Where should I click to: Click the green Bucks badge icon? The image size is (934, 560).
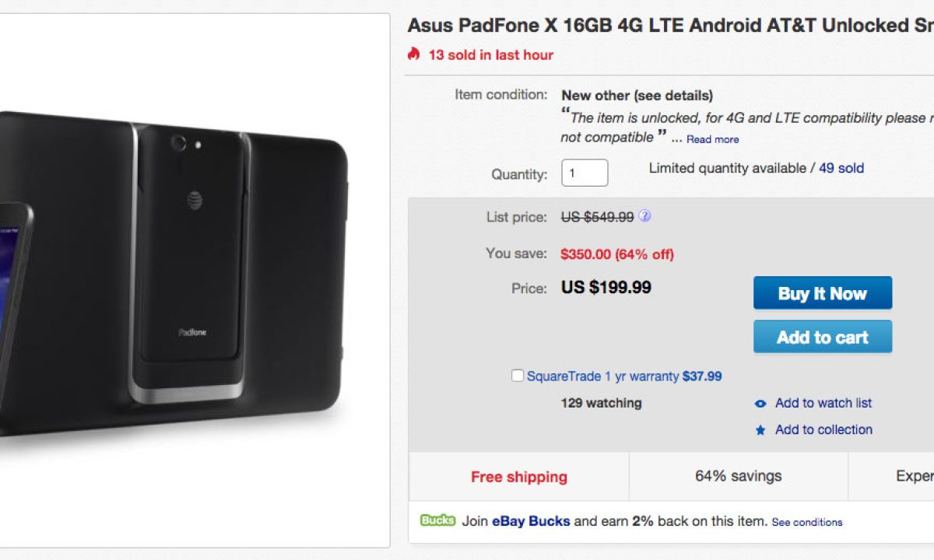(437, 520)
